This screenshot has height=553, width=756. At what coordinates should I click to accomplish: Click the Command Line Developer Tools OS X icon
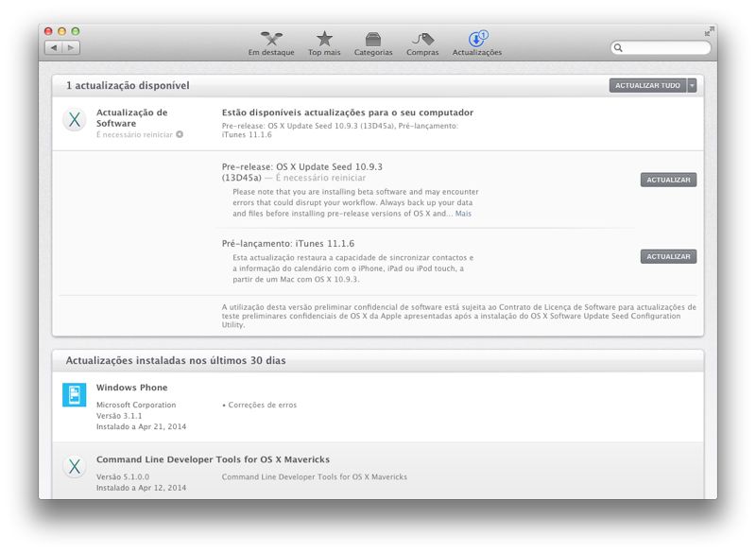click(75, 466)
